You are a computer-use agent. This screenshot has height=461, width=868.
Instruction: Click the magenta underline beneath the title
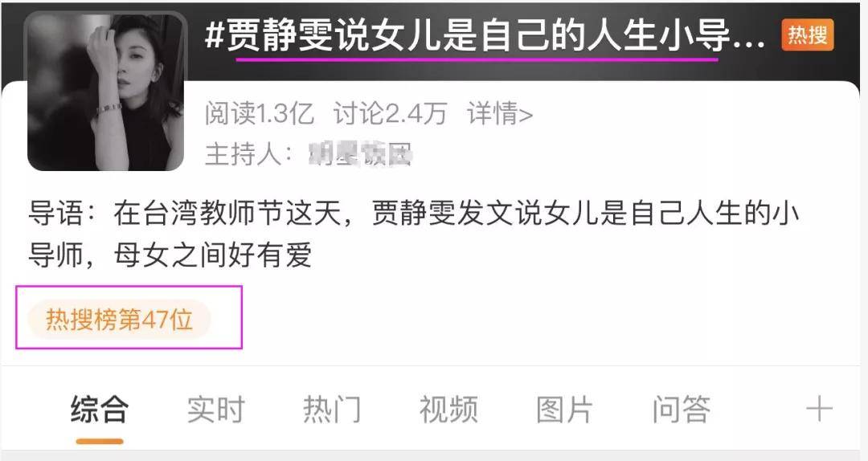[x=477, y=58]
